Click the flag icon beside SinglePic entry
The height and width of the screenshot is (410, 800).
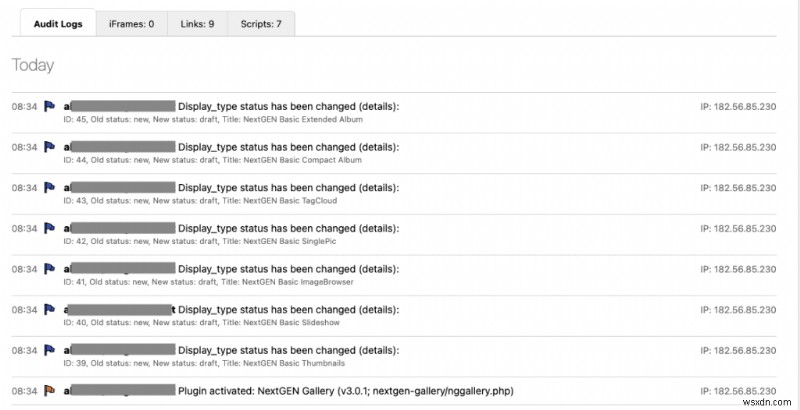49,228
